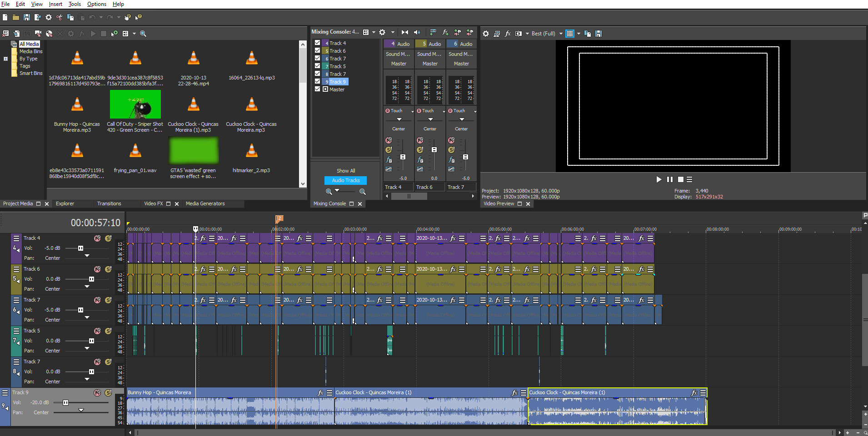The height and width of the screenshot is (436, 868).
Task: Open Mixing Console Views dropdown arrow
Action: (x=374, y=32)
